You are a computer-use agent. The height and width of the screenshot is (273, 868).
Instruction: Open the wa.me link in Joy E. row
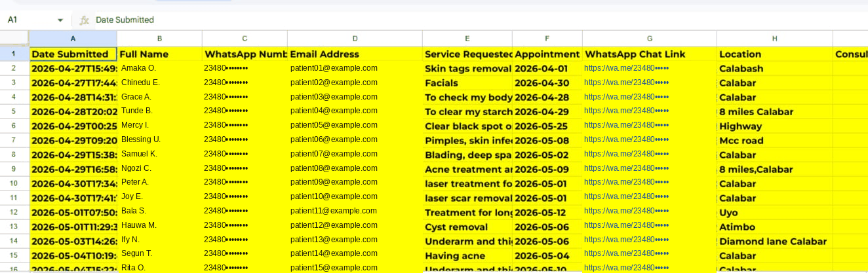[x=626, y=197]
